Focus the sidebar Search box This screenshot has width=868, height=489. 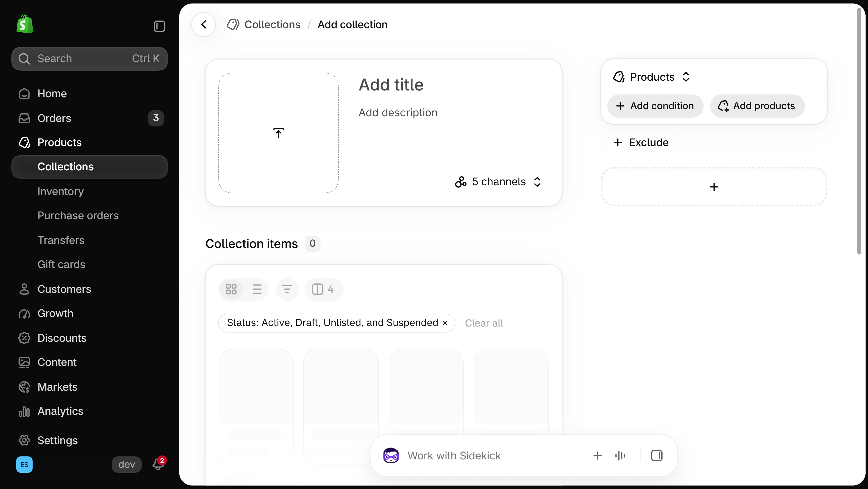coord(89,59)
